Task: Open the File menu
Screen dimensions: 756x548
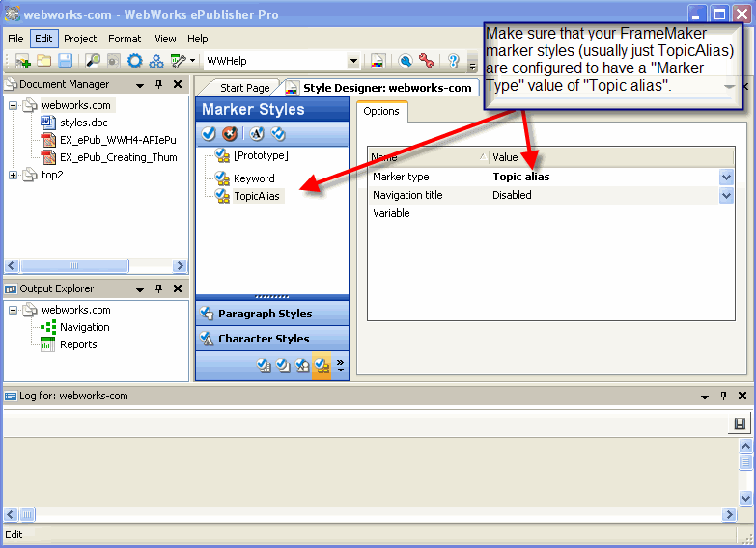Action: (15, 39)
